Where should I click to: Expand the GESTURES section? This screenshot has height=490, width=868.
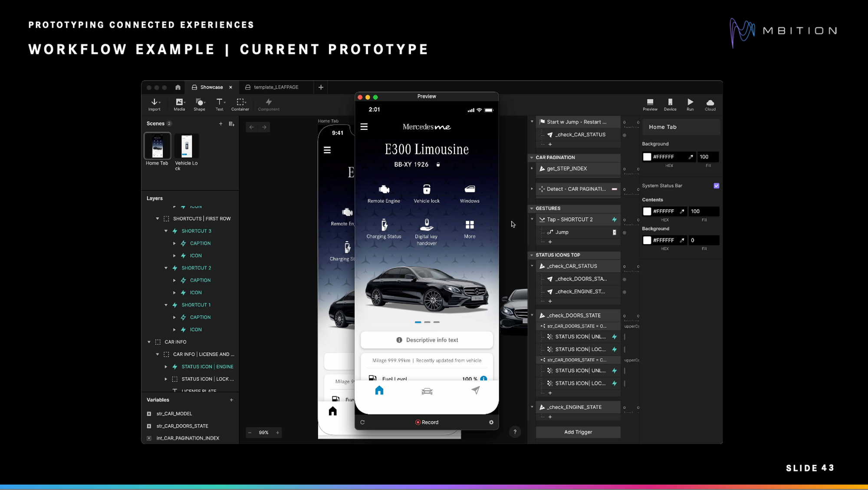coord(531,208)
